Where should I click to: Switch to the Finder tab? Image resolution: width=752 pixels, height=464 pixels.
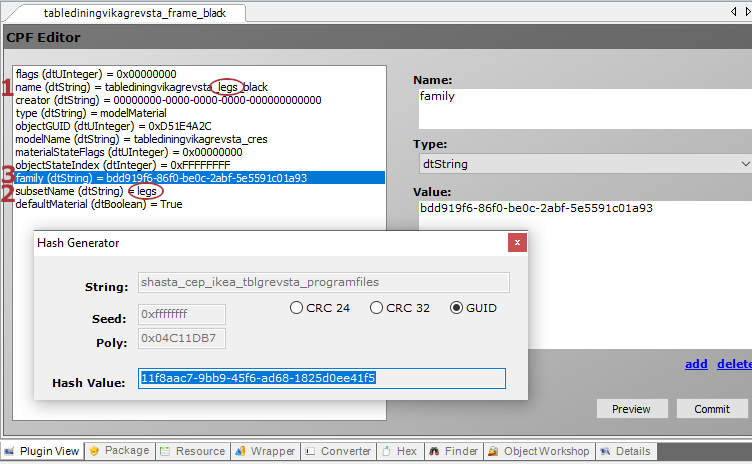click(x=454, y=451)
